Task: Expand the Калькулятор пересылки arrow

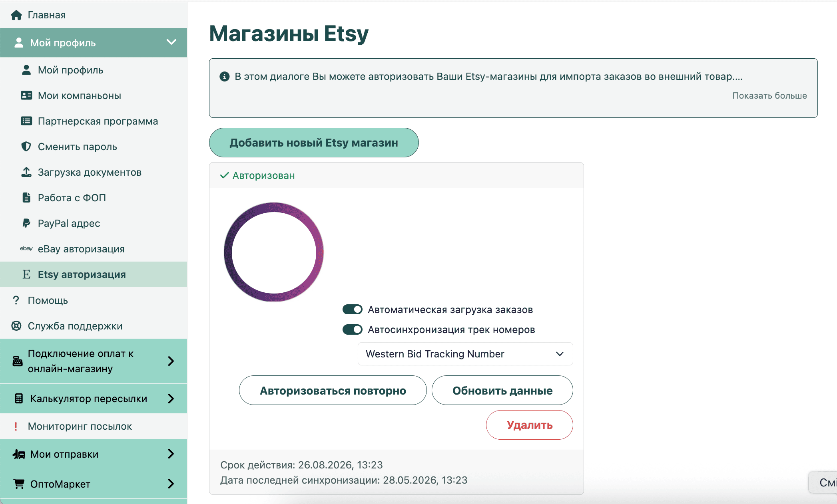Action: [x=171, y=399]
